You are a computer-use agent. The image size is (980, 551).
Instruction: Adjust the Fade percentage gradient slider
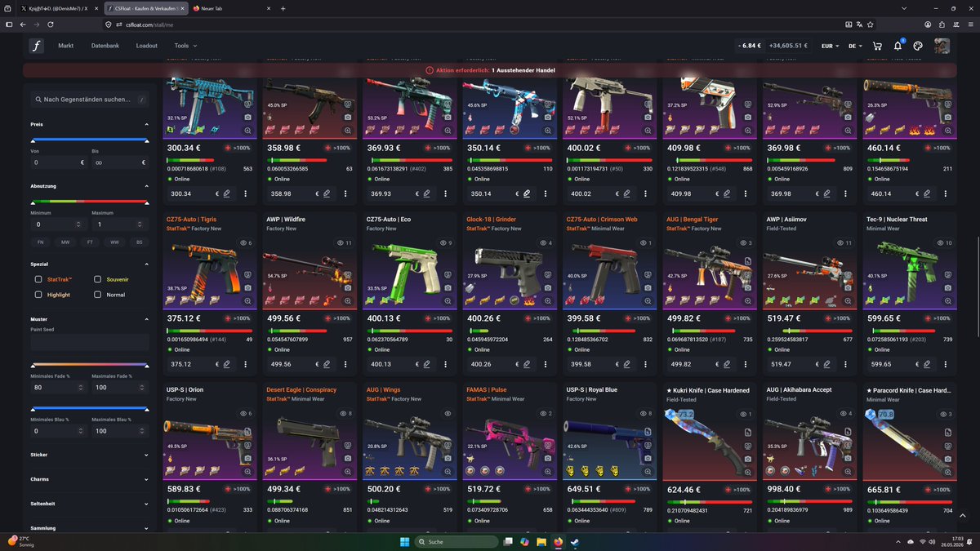click(90, 365)
